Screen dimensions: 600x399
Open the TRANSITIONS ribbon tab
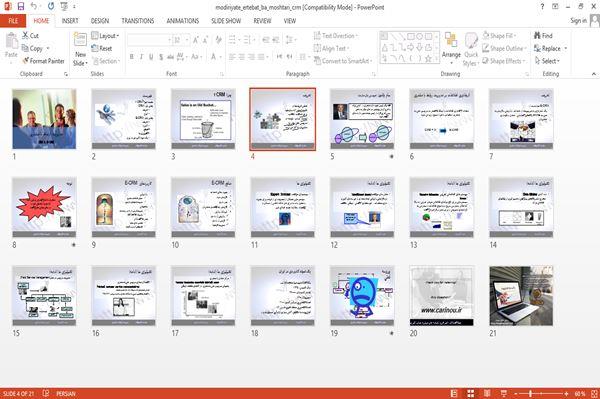138,21
